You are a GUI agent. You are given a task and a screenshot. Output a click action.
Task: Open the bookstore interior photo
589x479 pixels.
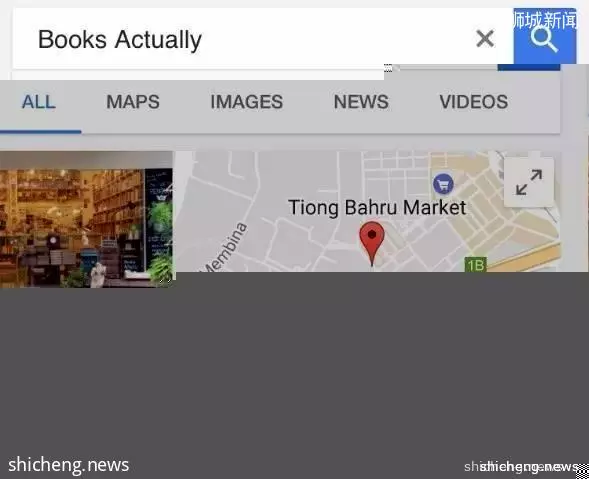pos(86,219)
